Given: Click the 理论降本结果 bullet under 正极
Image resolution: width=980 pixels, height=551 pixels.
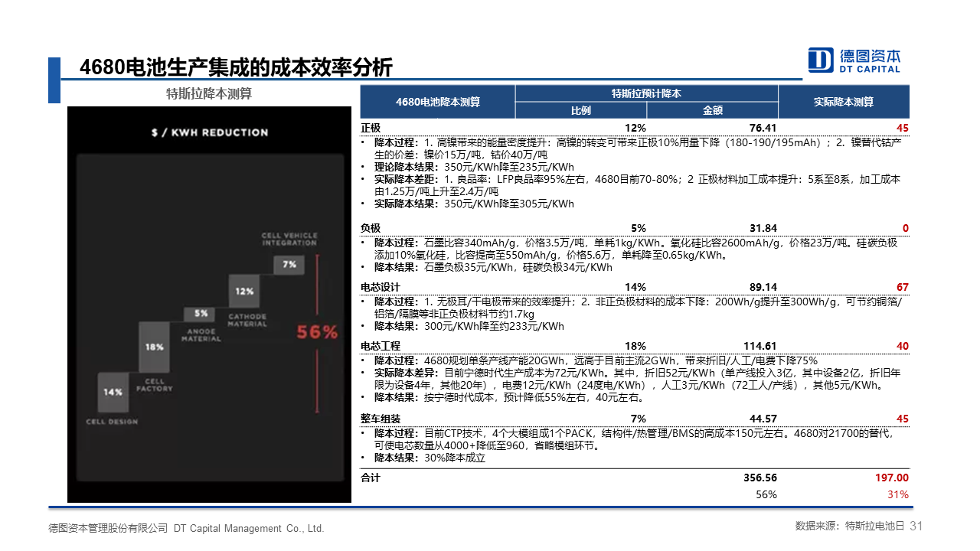Looking at the screenshot, I should click(474, 167).
